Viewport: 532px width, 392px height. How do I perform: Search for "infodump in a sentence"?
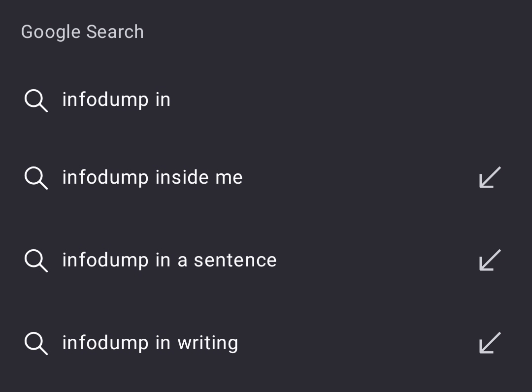click(x=169, y=260)
